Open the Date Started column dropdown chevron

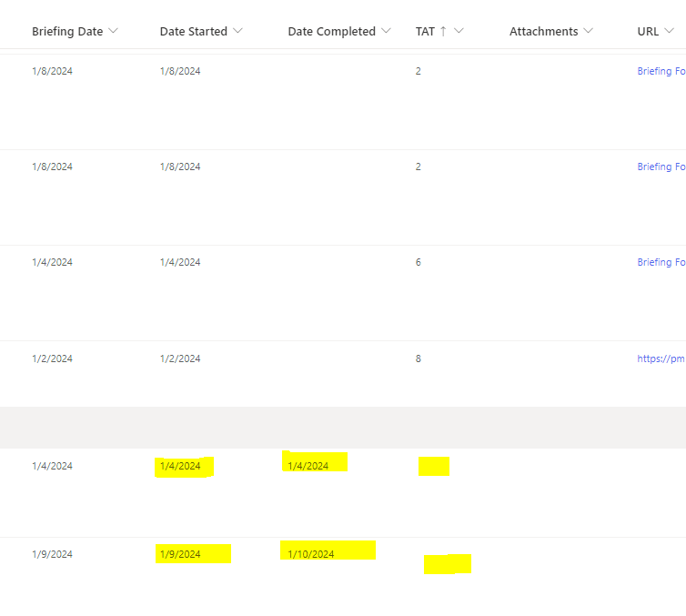pos(237,31)
